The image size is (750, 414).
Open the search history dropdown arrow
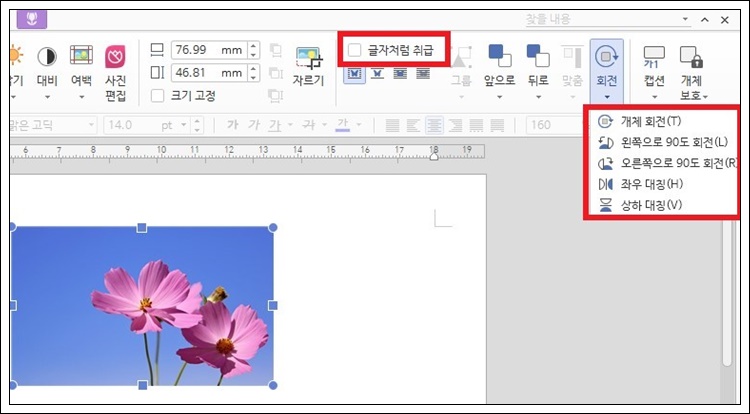click(x=685, y=19)
